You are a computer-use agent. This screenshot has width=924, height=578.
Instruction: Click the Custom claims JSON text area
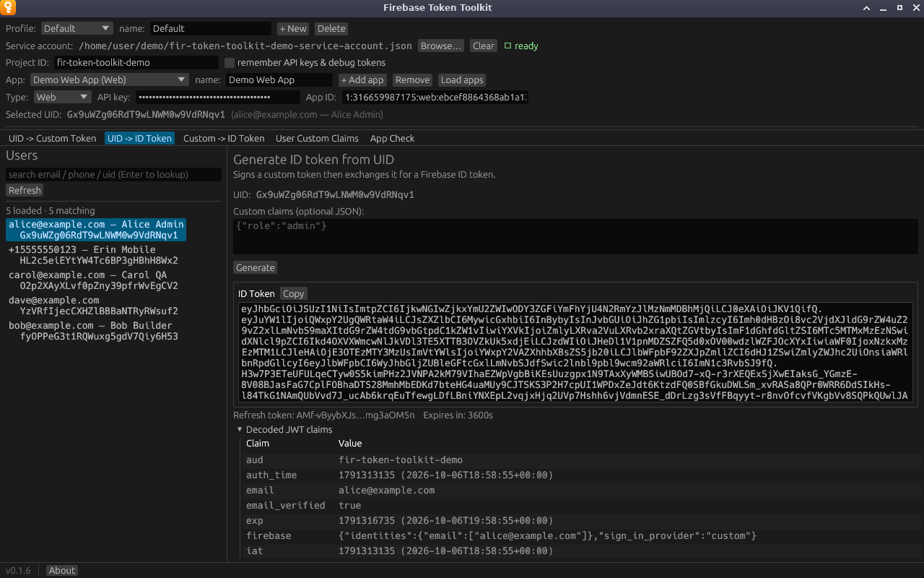pyautogui.click(x=575, y=236)
